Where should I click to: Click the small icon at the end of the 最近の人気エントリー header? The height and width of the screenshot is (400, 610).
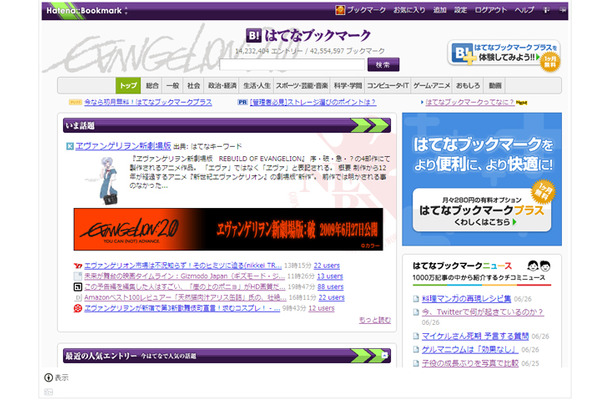tap(385, 355)
